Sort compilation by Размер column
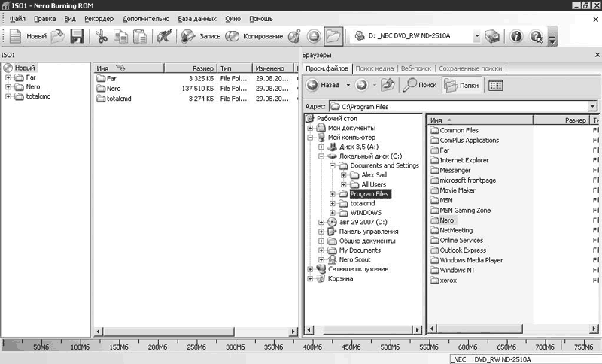 [190, 68]
